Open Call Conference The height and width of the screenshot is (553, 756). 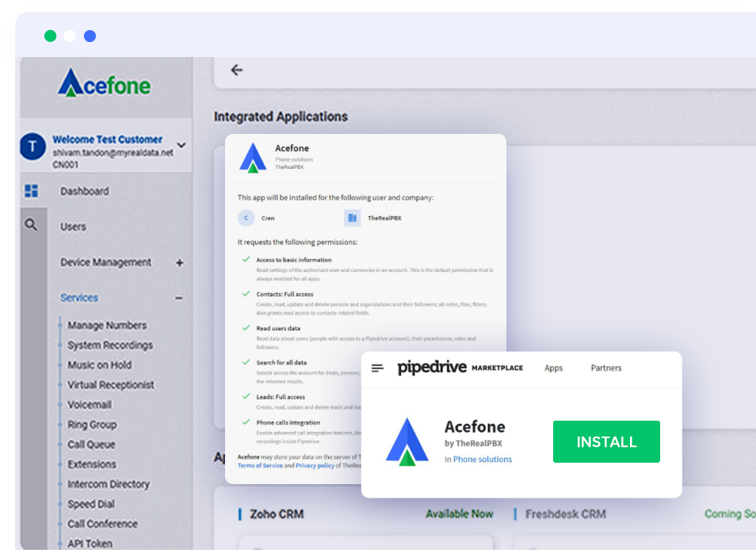[102, 524]
